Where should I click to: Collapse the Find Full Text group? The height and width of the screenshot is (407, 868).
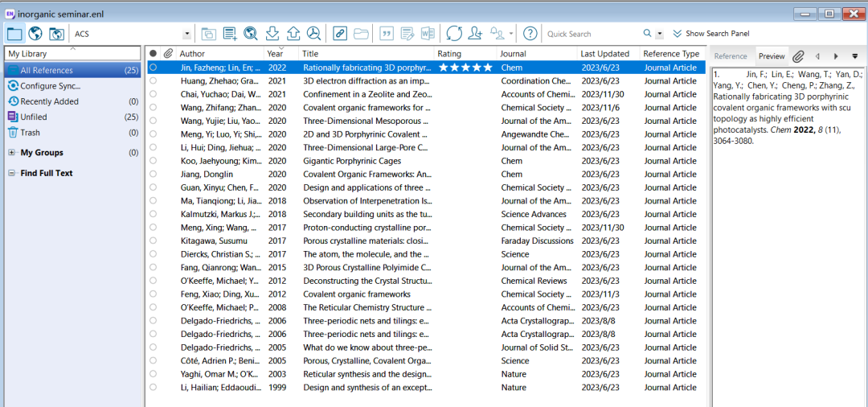pyautogui.click(x=11, y=173)
